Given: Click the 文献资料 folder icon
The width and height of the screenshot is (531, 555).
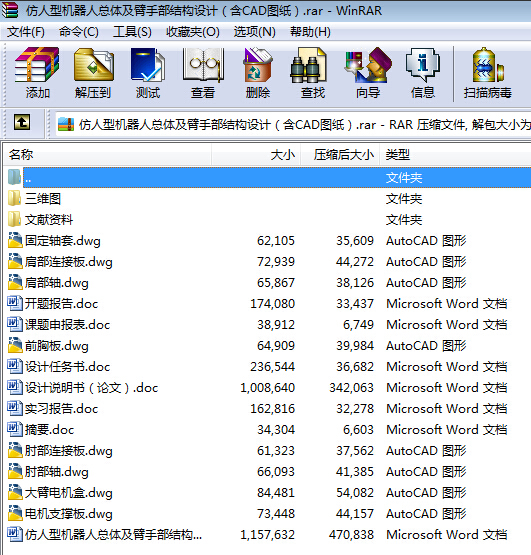Looking at the screenshot, I should tap(15, 219).
